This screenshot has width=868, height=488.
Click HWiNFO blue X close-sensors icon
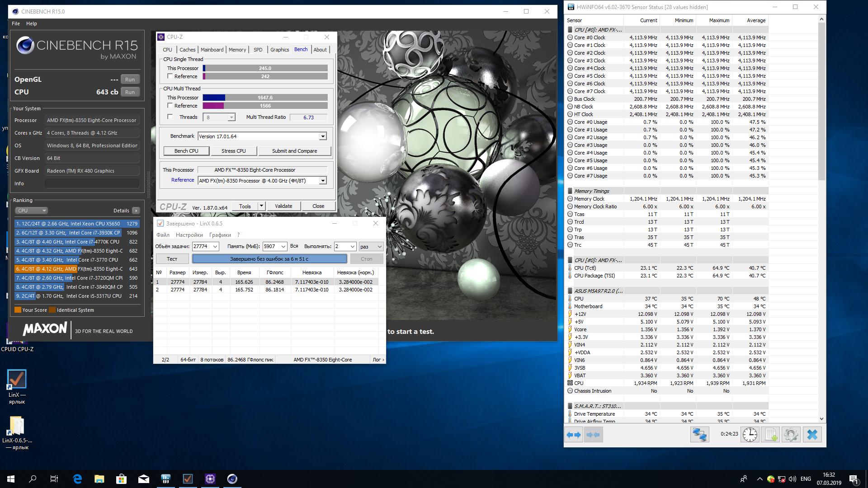pos(812,435)
